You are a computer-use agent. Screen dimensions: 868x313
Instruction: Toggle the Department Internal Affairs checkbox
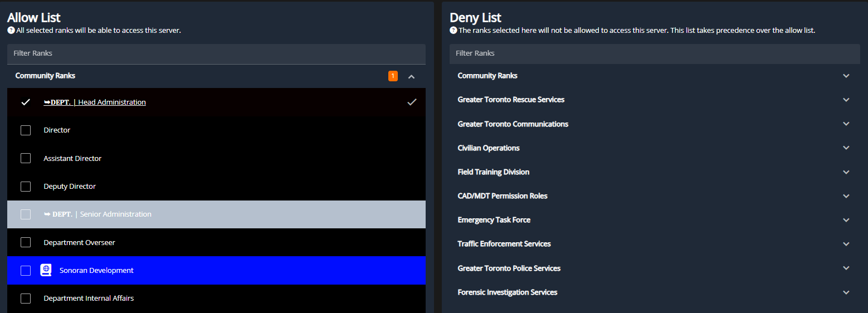(26, 299)
